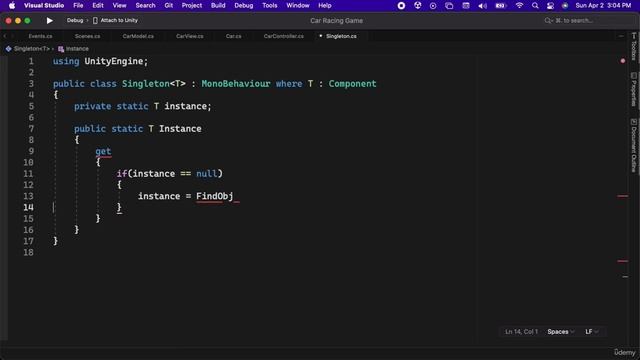The image size is (640, 360).
Task: Open the Wi-Fi menu in menu bar
Action: 519,5
